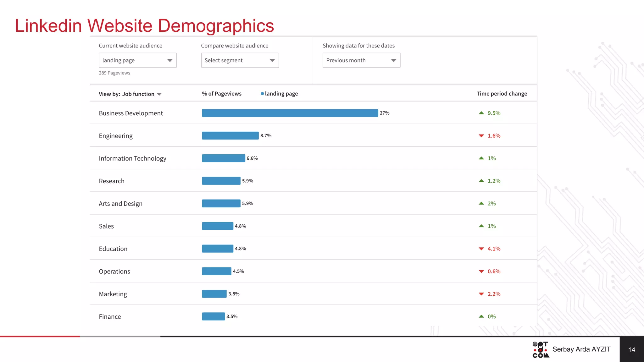Click the Information Technology 6.6% bar
Screen dimensions: 644x362
point(223,158)
